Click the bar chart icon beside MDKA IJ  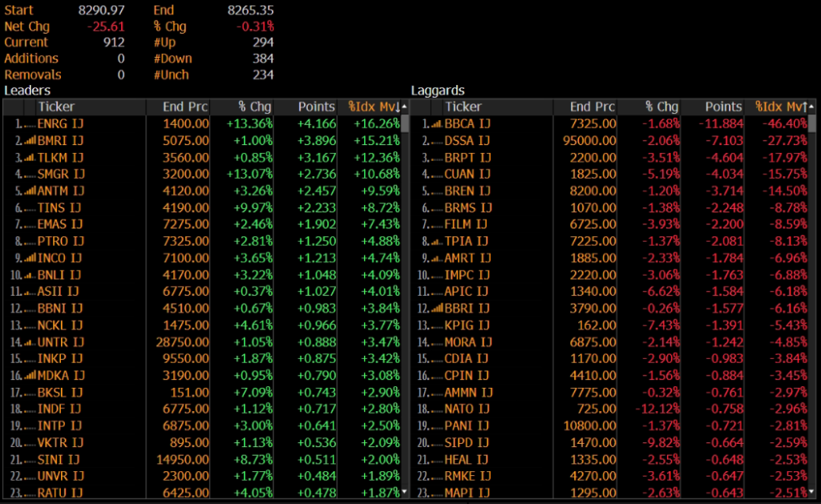point(29,376)
